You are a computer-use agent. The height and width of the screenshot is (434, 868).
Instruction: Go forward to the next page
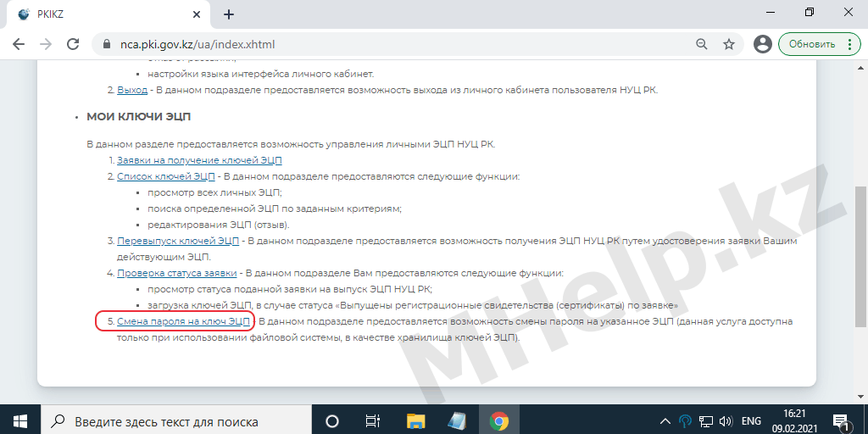pyautogui.click(x=46, y=45)
